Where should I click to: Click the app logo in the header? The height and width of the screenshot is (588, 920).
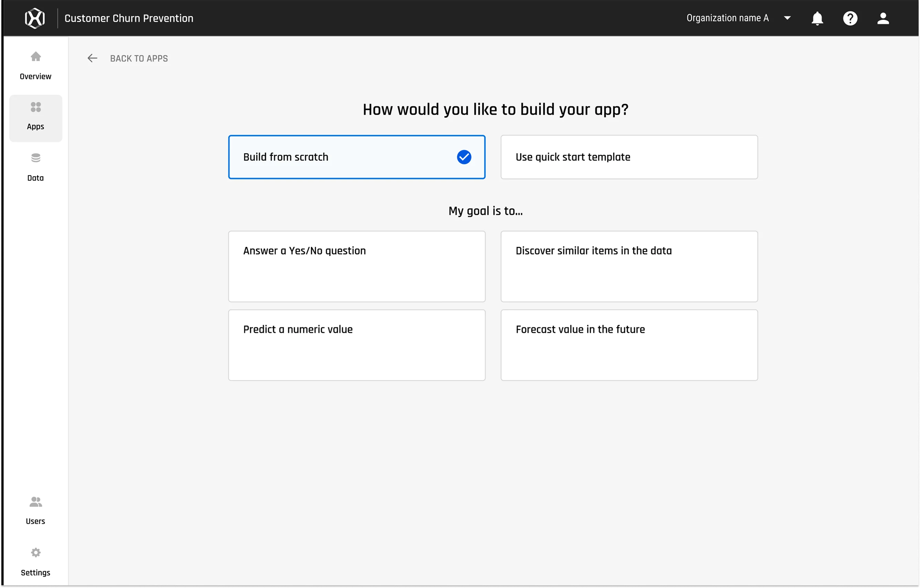coord(35,18)
